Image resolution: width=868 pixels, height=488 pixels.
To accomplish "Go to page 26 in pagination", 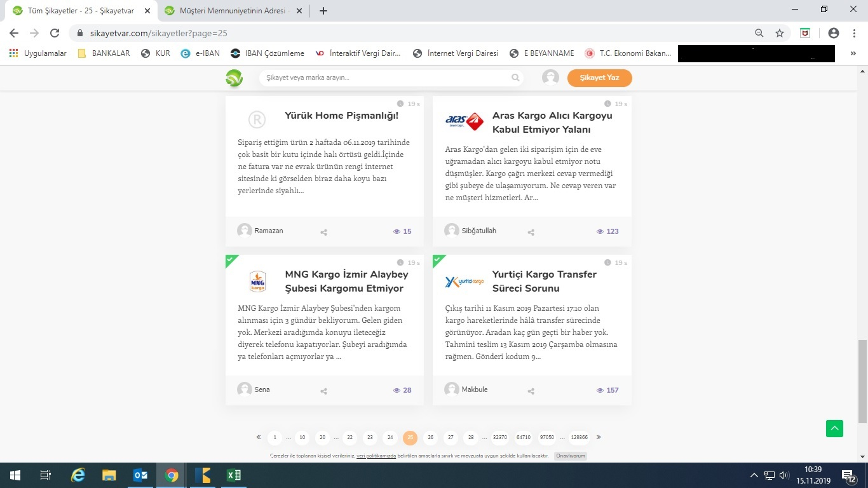I will pos(430,437).
